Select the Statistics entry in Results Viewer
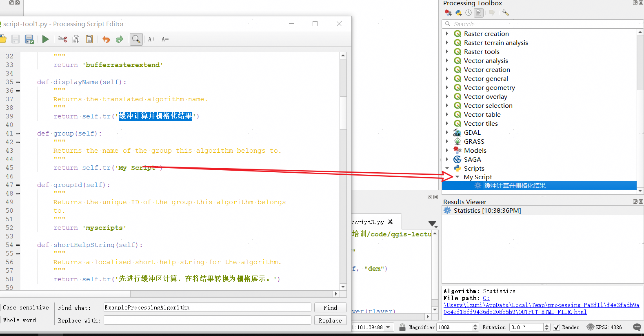 (487, 211)
